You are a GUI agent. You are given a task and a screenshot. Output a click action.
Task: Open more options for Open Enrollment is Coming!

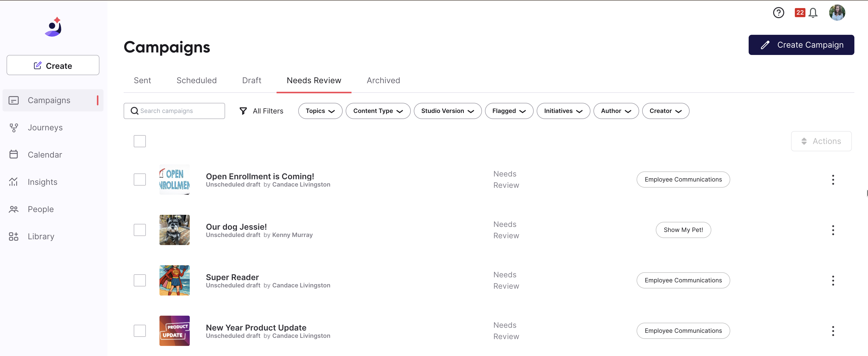(x=833, y=180)
